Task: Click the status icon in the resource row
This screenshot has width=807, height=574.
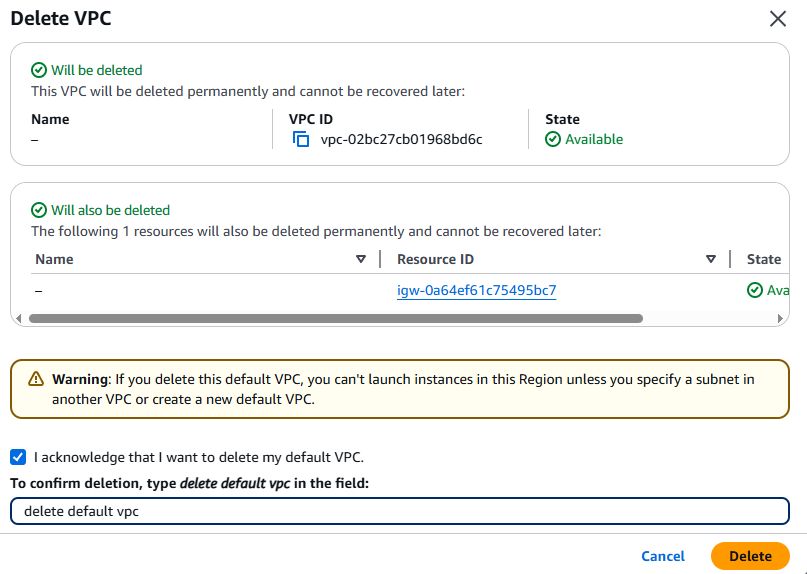Action: click(755, 290)
